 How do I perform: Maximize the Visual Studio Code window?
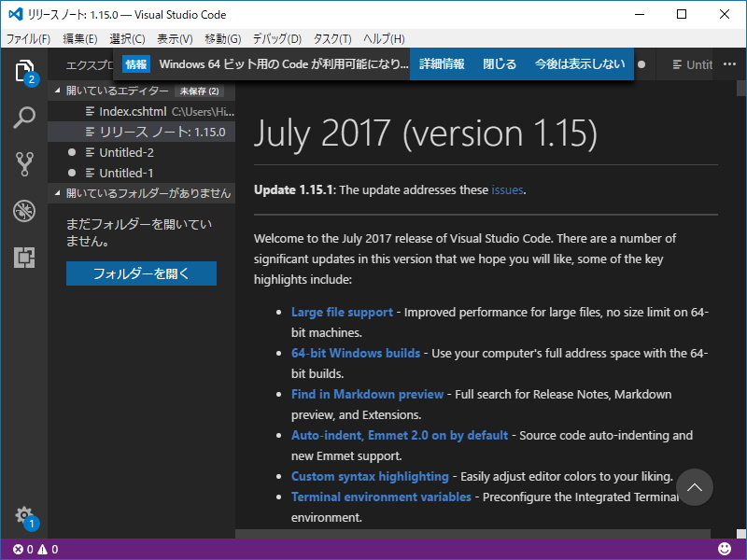682,14
